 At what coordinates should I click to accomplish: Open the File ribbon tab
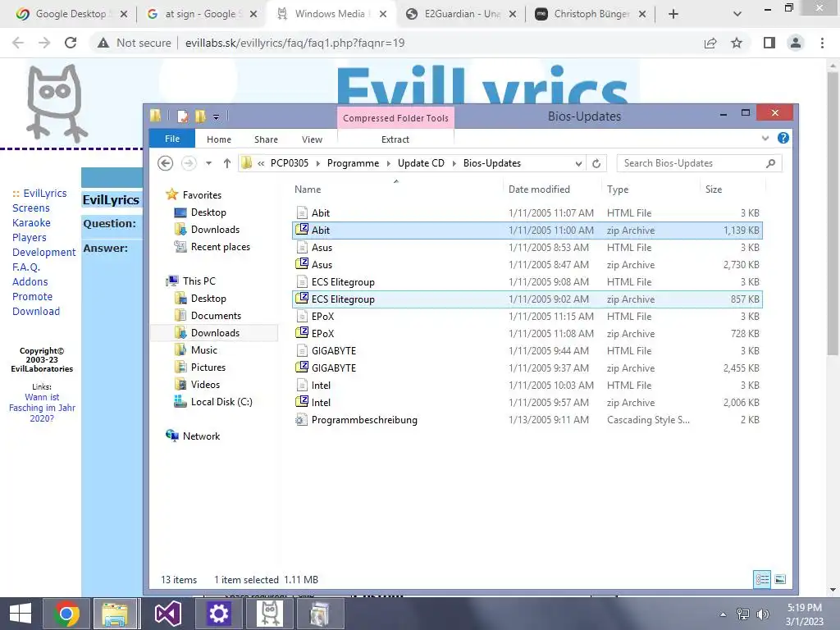172,139
